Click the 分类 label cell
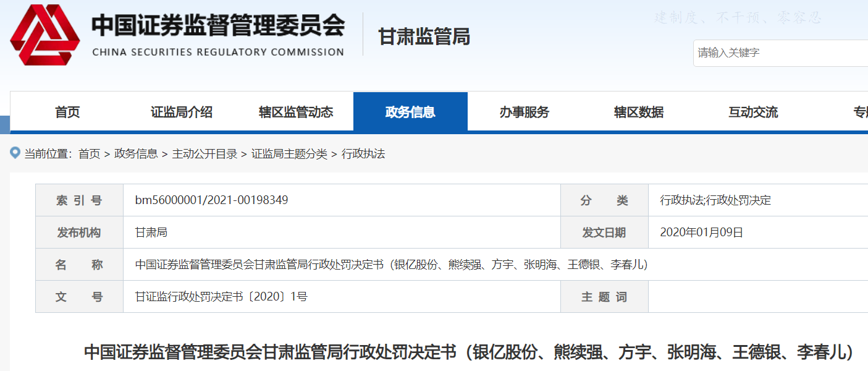The image size is (868, 371). click(604, 200)
